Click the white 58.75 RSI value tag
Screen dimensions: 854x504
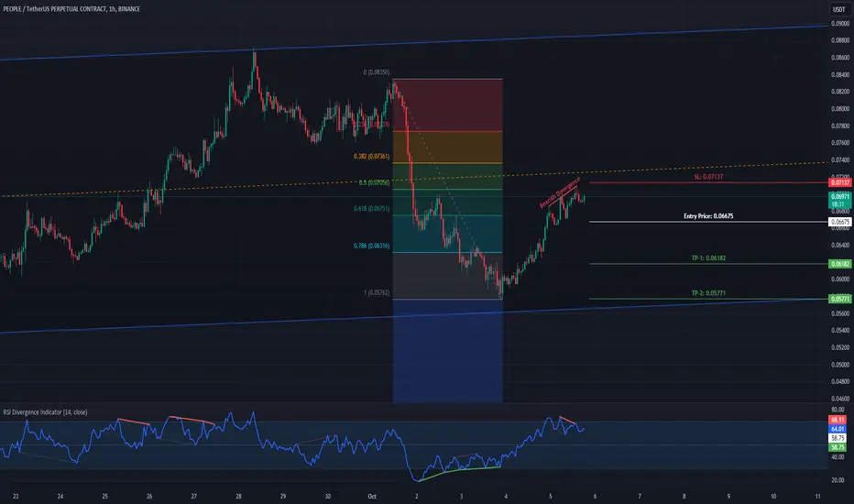[x=838, y=438]
